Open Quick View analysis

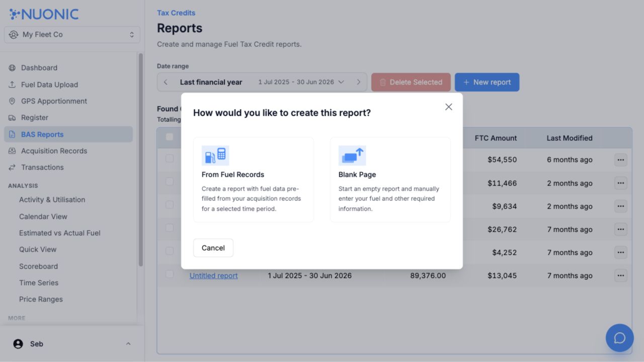pos(38,249)
